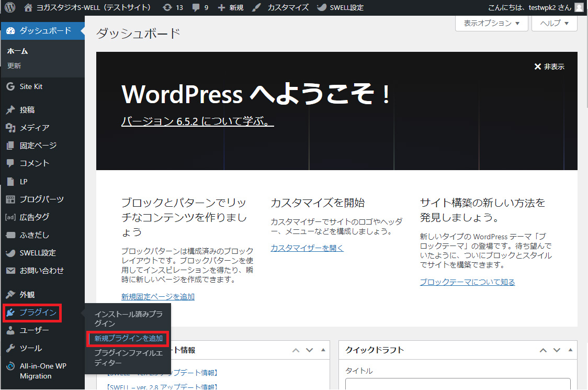Click the メディア media icon

point(10,128)
